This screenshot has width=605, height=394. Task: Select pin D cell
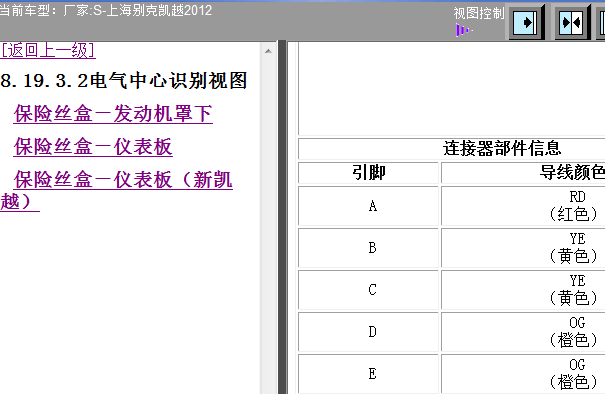pyautogui.click(x=368, y=332)
